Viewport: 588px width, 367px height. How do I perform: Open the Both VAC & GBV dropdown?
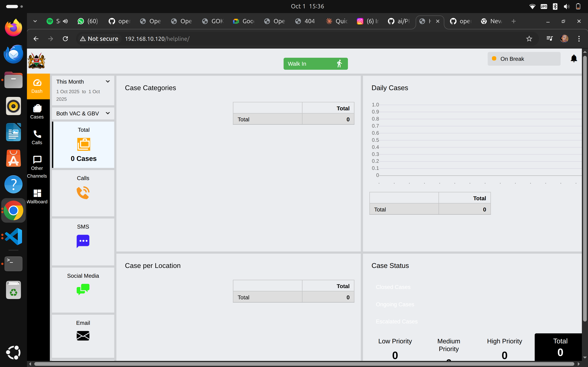[x=108, y=113]
